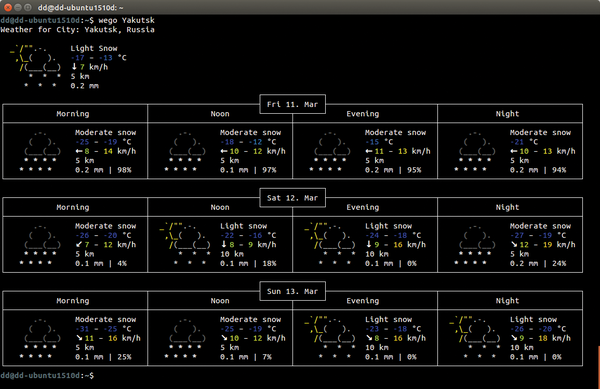600x389 pixels.
Task: Click precipitation '0.2 mm | 94%'
Action: [538, 170]
